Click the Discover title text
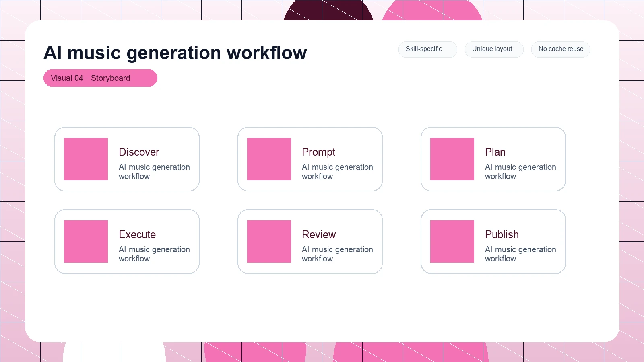Image resolution: width=644 pixels, height=362 pixels. click(x=139, y=152)
